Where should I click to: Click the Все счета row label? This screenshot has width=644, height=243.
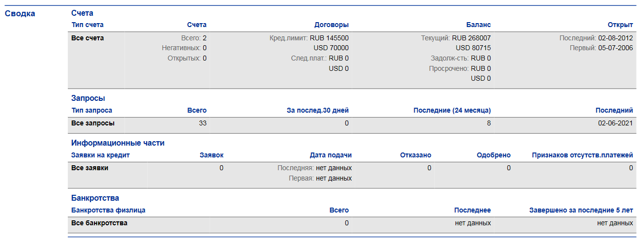(88, 38)
